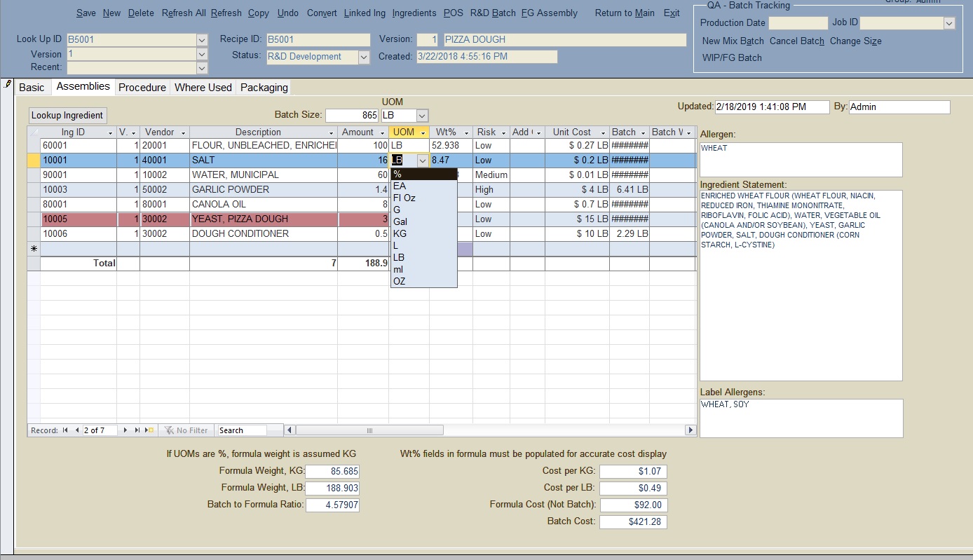
Task: Open the Procedure tab
Action: (142, 88)
